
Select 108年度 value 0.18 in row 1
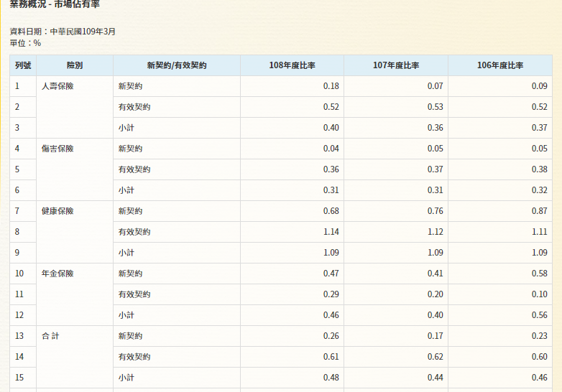pyautogui.click(x=331, y=86)
